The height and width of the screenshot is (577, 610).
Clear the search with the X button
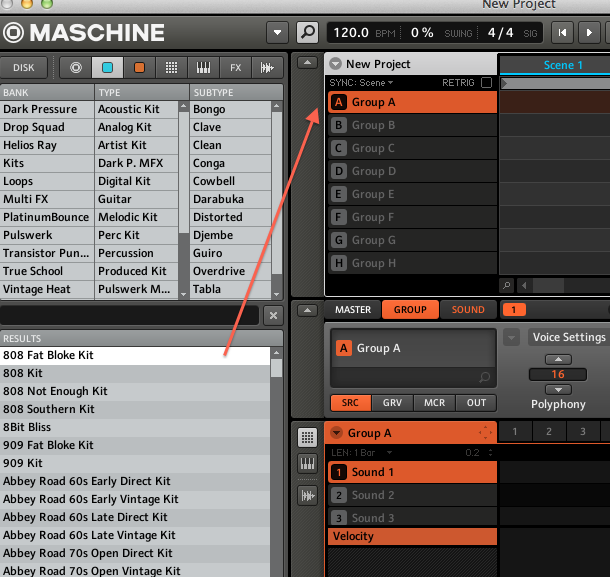(273, 316)
